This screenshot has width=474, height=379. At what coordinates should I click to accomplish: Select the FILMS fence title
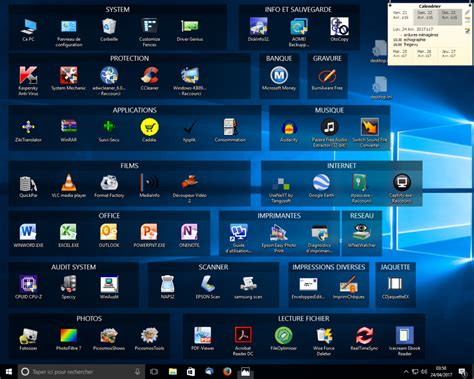coord(130,166)
